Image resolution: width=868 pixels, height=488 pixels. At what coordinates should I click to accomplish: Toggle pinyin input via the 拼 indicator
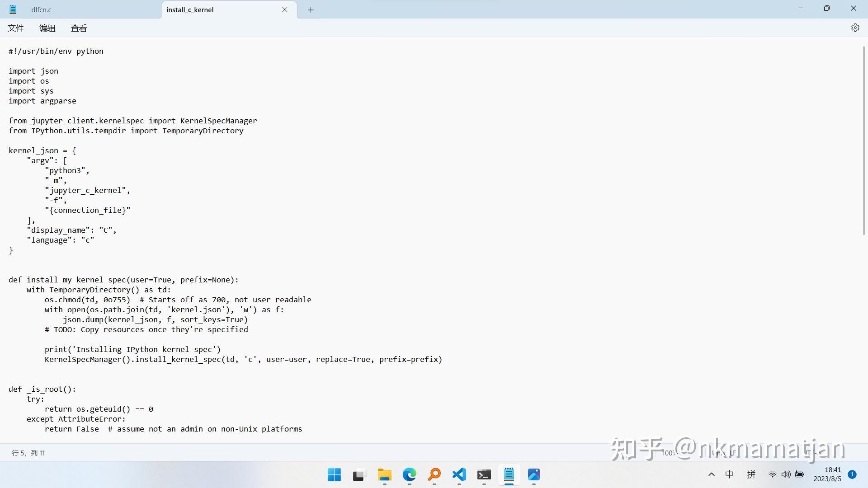[751, 474]
